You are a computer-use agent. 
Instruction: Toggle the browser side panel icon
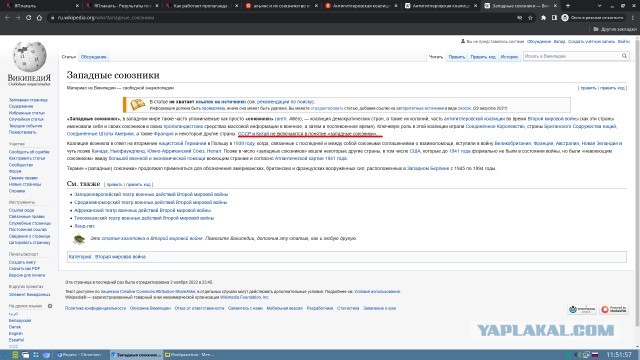[x=554, y=18]
